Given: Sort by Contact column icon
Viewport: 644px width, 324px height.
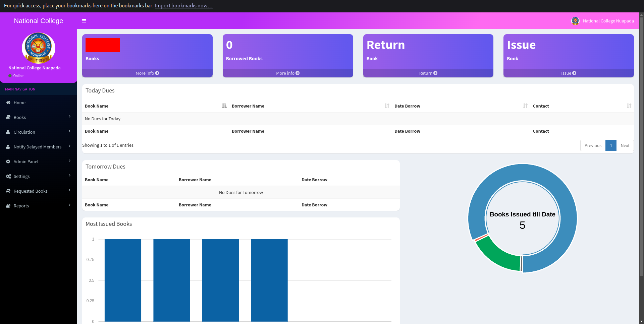Looking at the screenshot, I should [x=629, y=106].
